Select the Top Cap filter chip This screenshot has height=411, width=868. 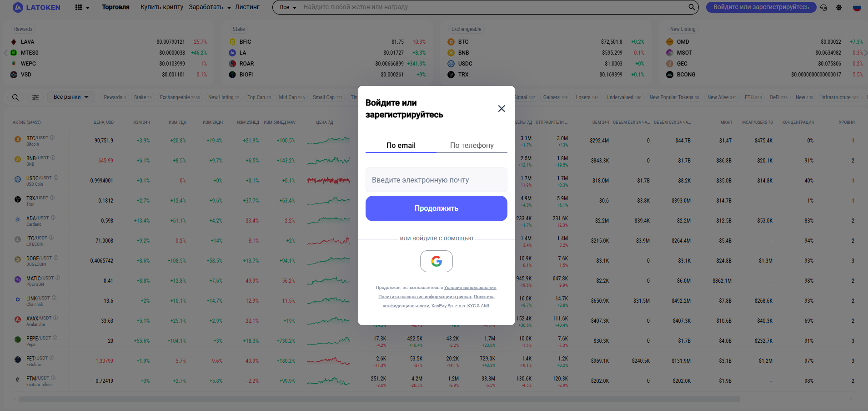(259, 97)
